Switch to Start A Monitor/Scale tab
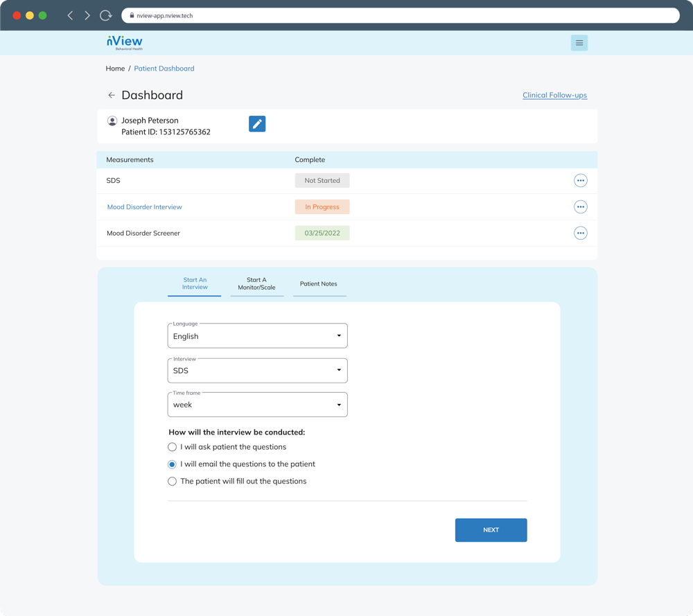Viewport: 693px width, 616px height. (256, 284)
